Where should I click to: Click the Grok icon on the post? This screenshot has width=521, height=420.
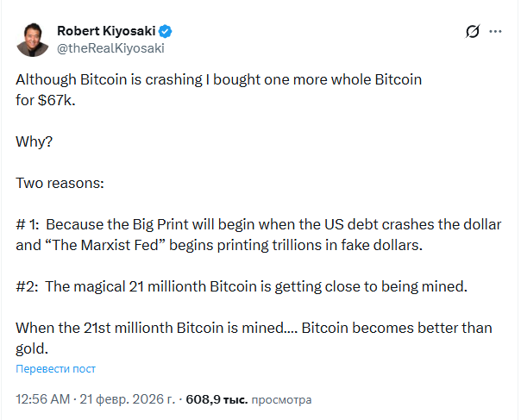click(x=472, y=31)
